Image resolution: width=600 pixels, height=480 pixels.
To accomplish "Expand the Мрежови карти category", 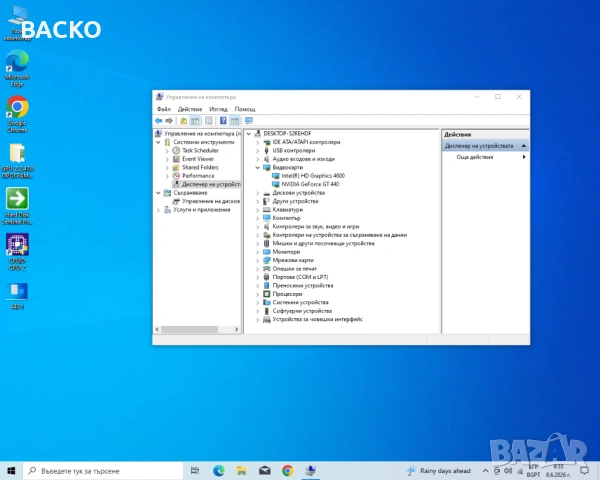I will coord(258,261).
